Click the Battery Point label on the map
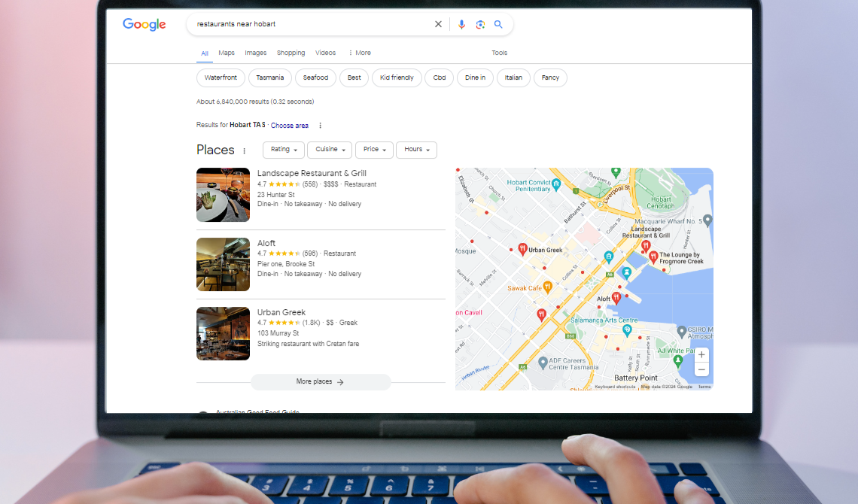 (x=636, y=378)
